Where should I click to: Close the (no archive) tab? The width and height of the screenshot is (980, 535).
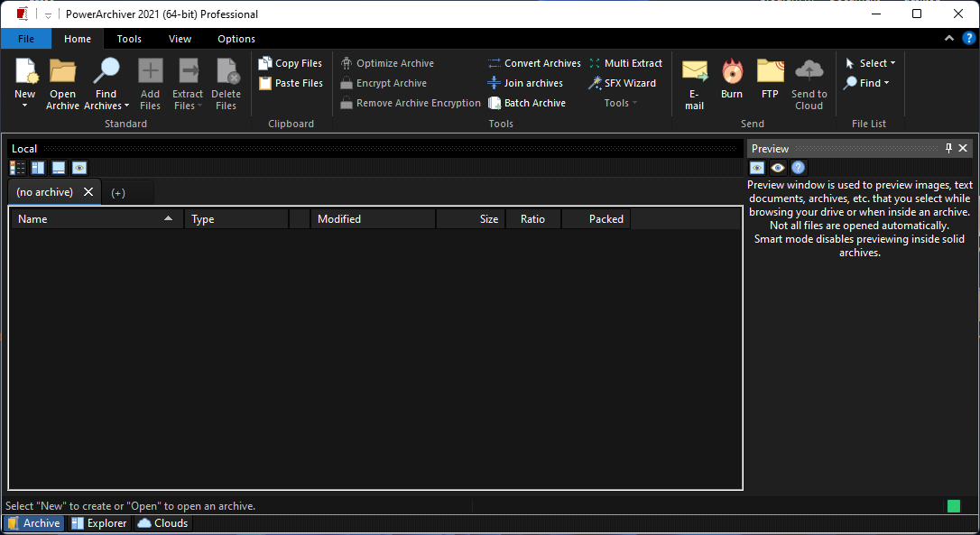click(x=88, y=192)
